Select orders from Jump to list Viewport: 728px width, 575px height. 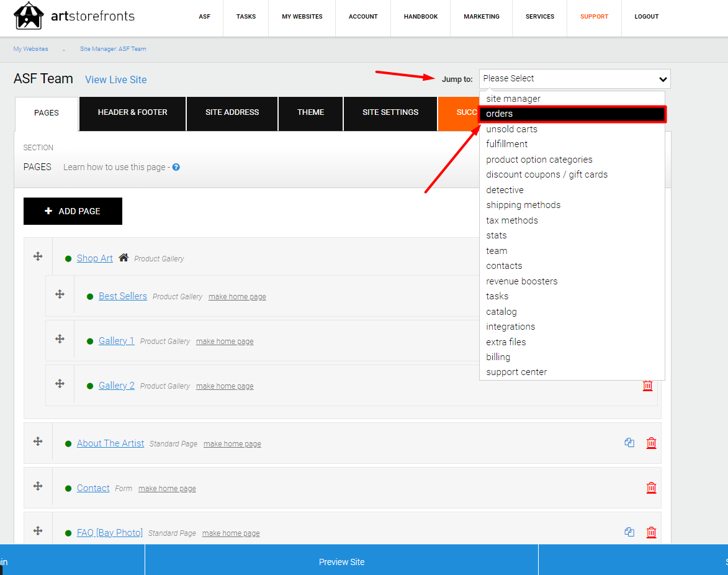(572, 114)
